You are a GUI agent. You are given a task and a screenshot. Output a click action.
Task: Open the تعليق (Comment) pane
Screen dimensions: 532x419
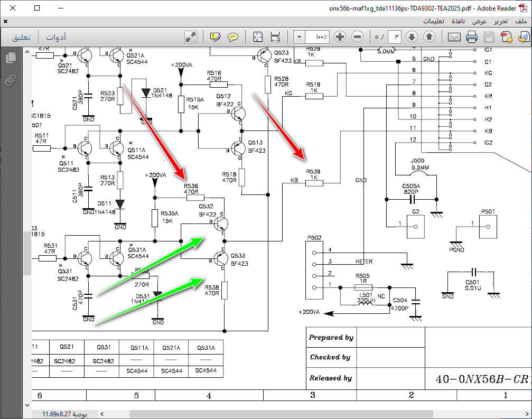[22, 38]
